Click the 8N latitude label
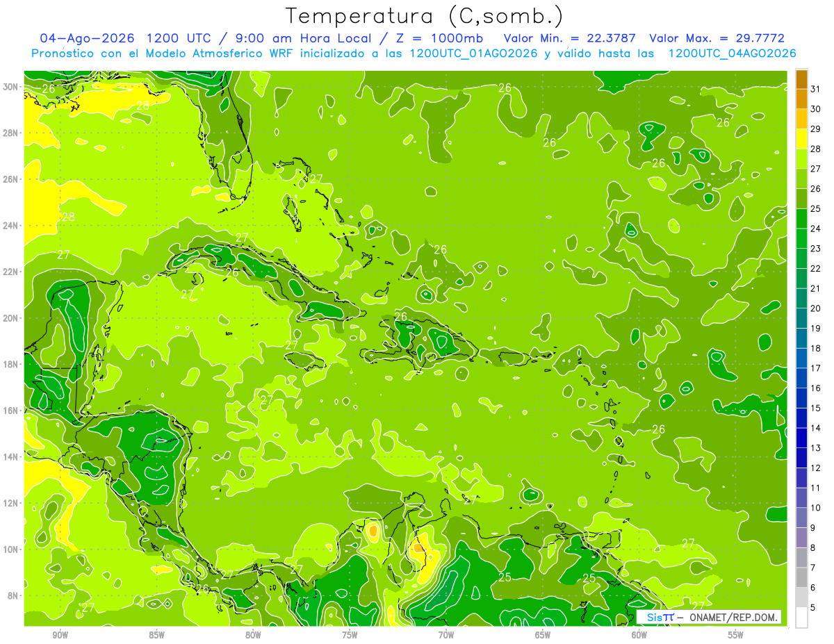The width and height of the screenshot is (834, 644). (13, 595)
